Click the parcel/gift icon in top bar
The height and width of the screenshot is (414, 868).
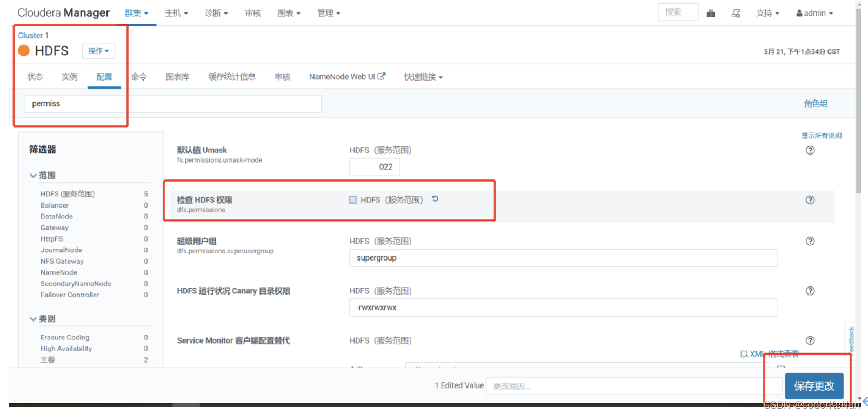click(x=711, y=13)
